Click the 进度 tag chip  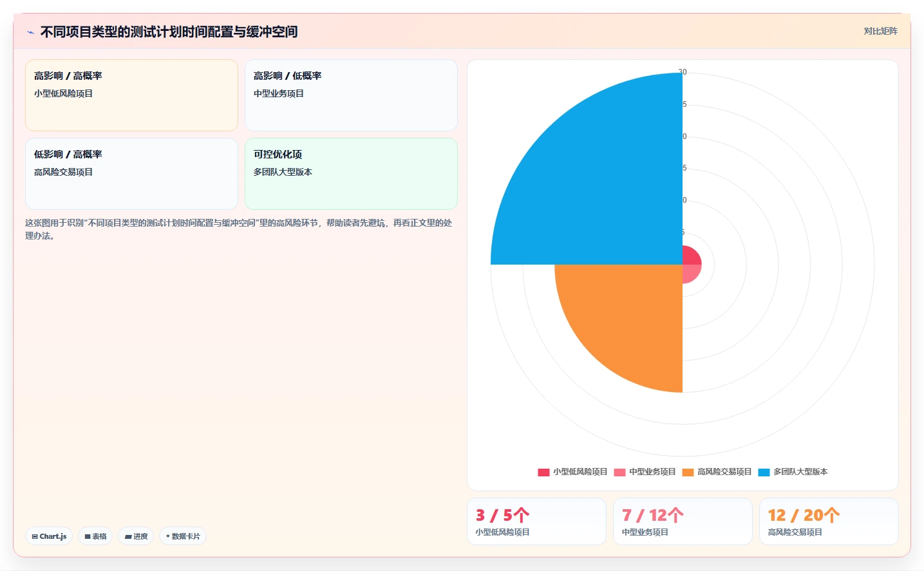pos(136,536)
